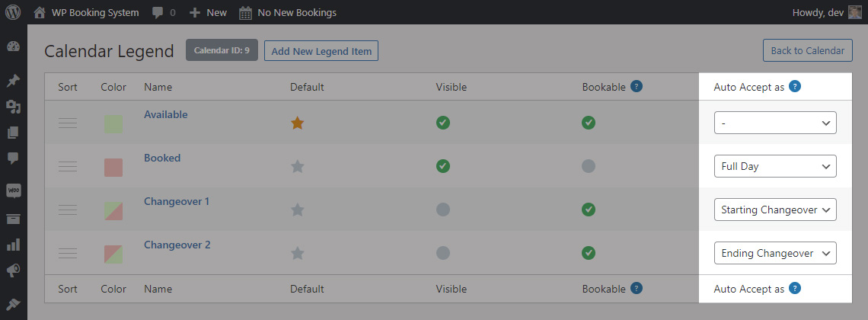Image resolution: width=868 pixels, height=320 pixels.
Task: Open the WooCommerce sidebar icon
Action: (13, 190)
